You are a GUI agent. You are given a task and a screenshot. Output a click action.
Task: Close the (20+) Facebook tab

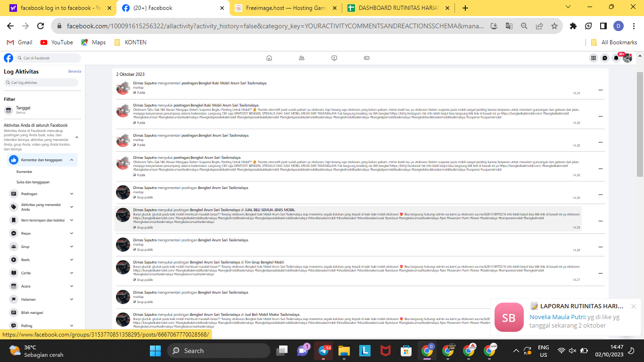tap(222, 8)
